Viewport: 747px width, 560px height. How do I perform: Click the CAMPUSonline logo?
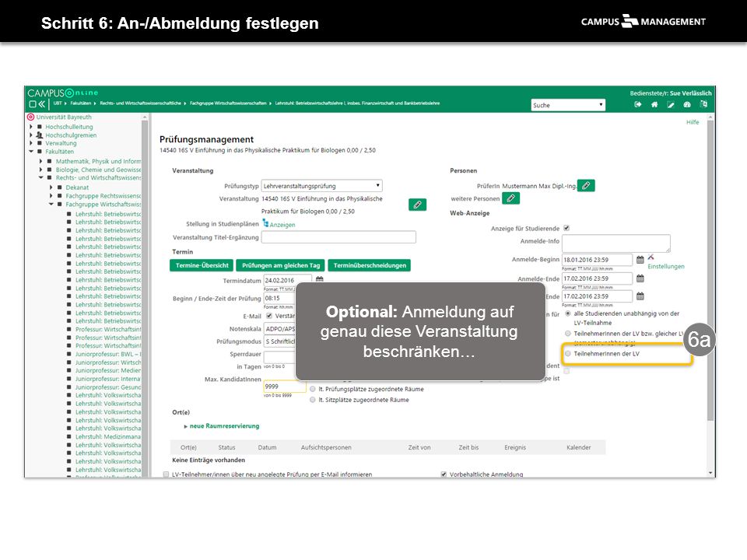point(62,93)
